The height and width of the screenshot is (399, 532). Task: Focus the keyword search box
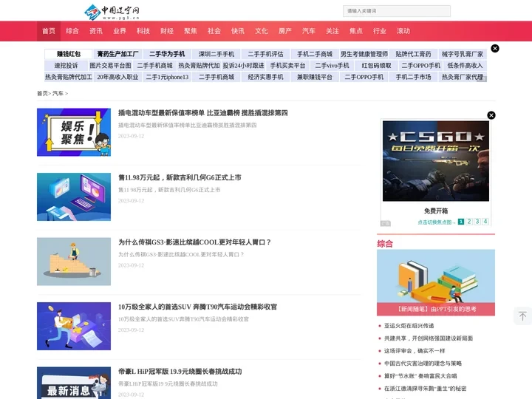click(x=397, y=11)
